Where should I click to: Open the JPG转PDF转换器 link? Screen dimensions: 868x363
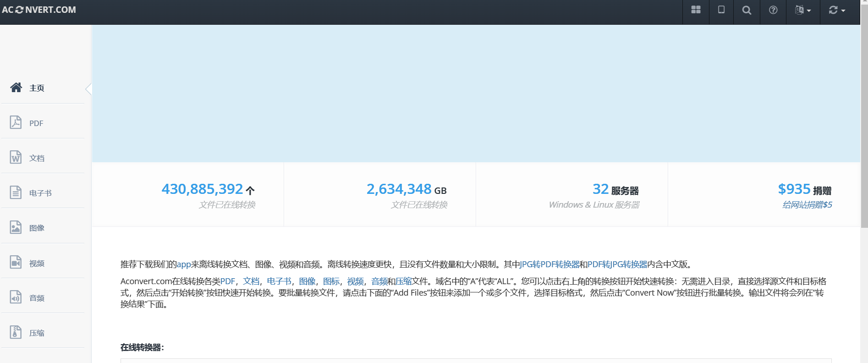pos(550,264)
